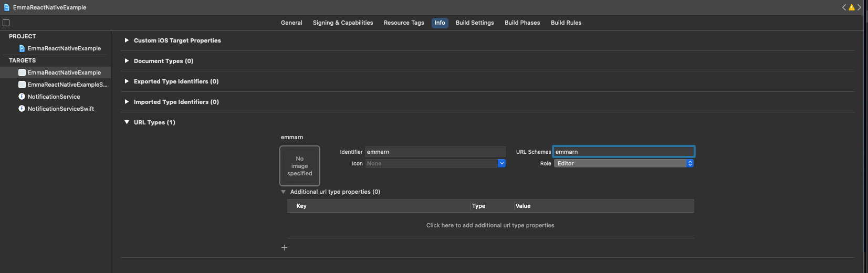Screen dimensions: 868x273
Task: Select NotificationService extension target
Action: pos(54,97)
